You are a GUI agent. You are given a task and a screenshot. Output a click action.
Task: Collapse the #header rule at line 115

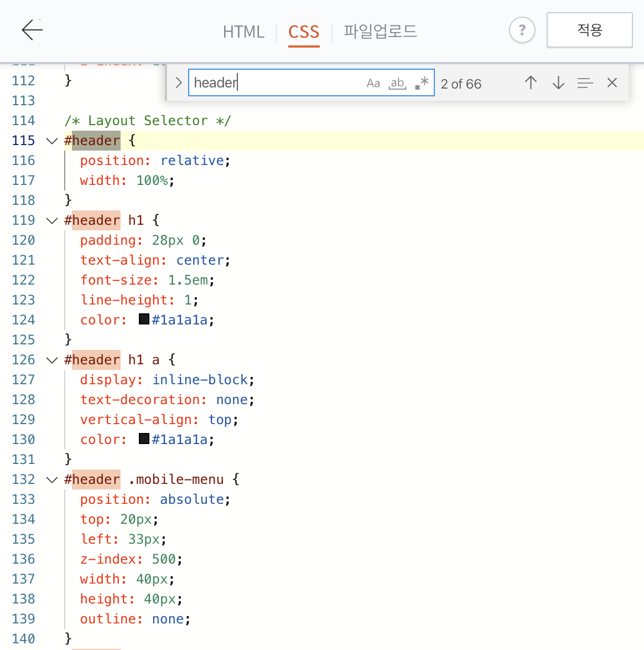tap(52, 141)
